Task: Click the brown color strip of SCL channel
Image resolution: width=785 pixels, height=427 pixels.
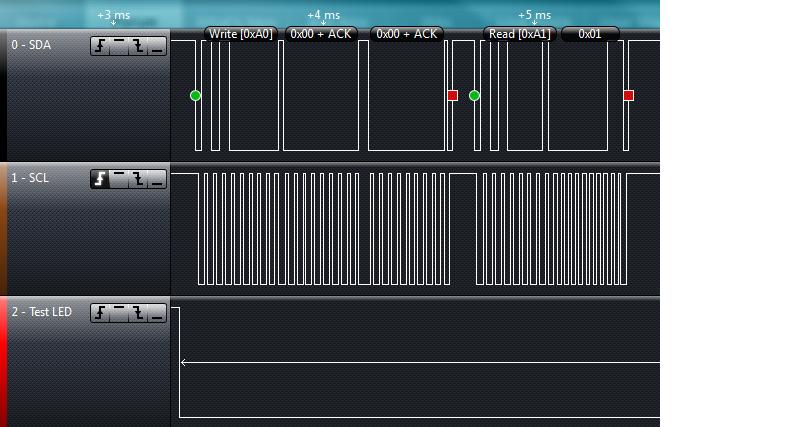Action: click(x=3, y=229)
